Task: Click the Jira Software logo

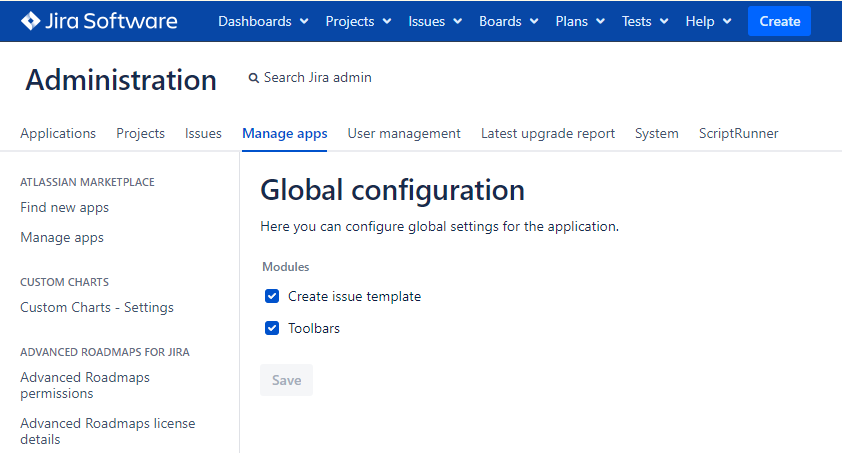Action: [99, 21]
